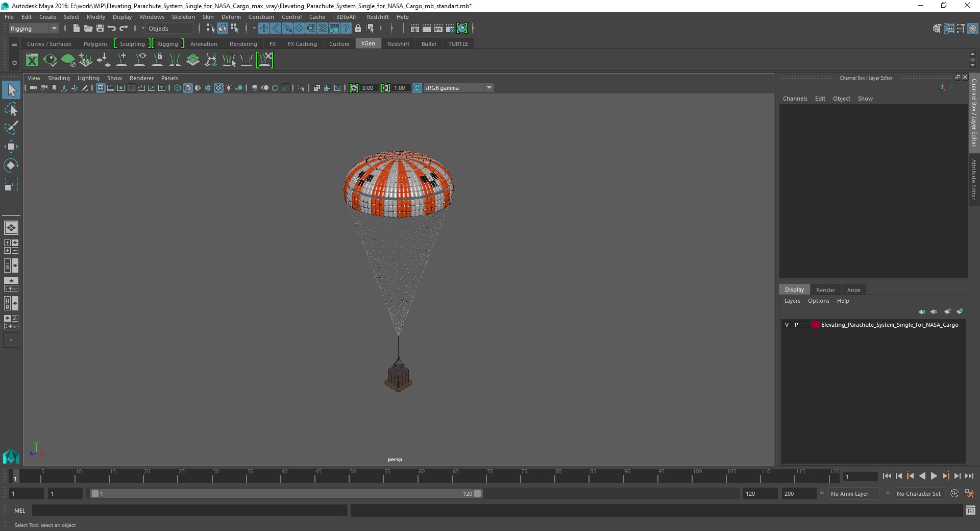
Task: Toggle layer display type box
Action: point(806,325)
